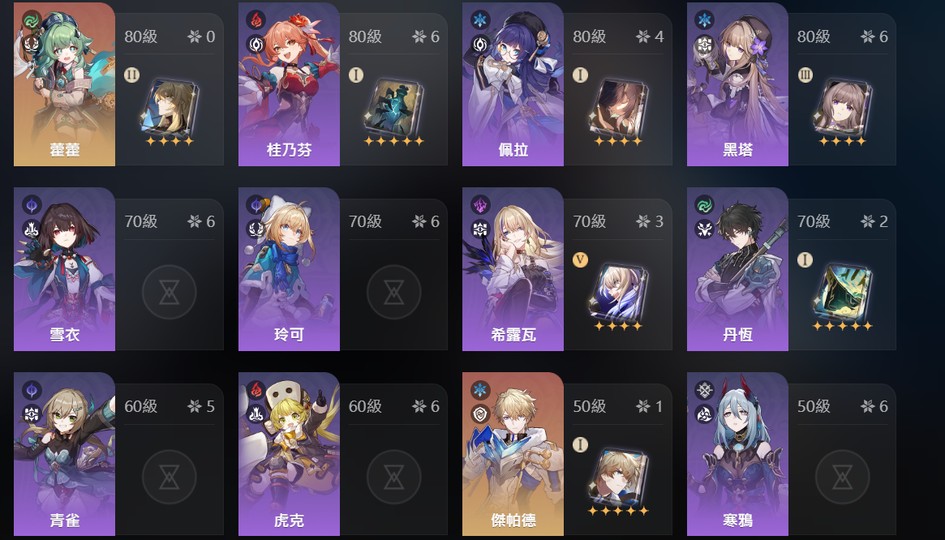The width and height of the screenshot is (945, 540).
Task: Select 寒鴉 character portrait
Action: pos(737,454)
